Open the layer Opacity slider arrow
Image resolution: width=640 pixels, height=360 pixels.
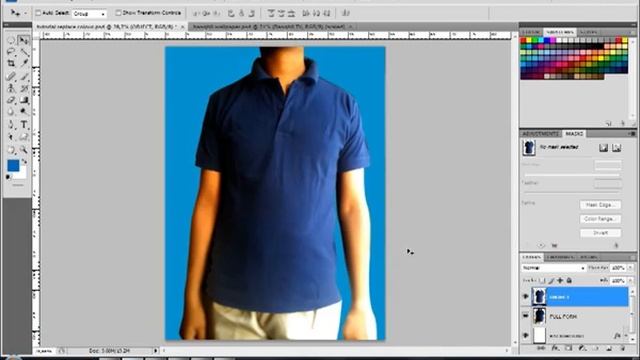631,268
